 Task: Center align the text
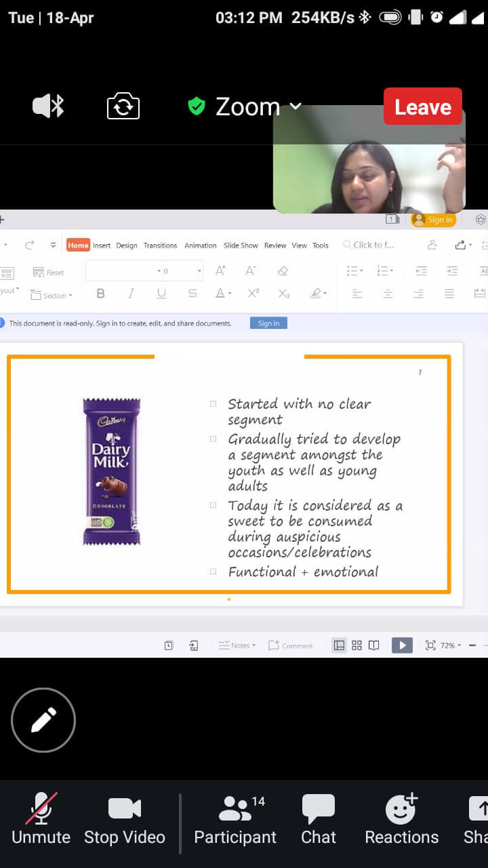point(388,294)
